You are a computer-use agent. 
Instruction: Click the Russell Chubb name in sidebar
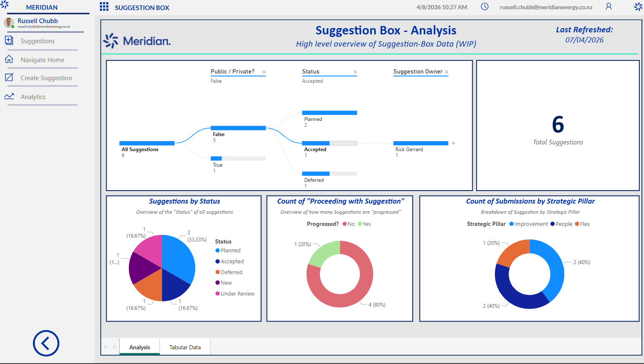38,21
